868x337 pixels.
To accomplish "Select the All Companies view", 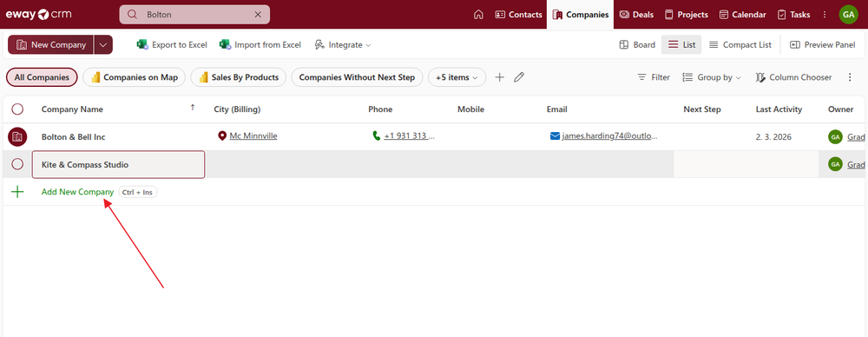I will pyautogui.click(x=42, y=77).
